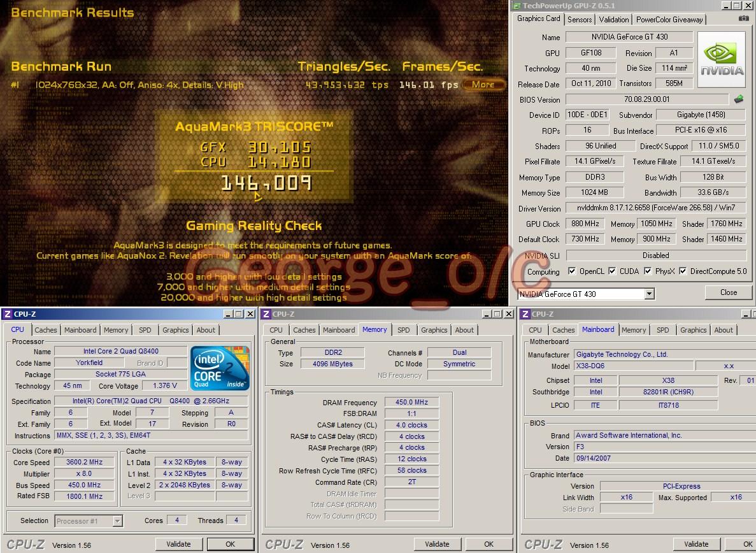Click the Rated FSB 1800.1 MHz value
This screenshot has height=553, width=756.
[x=84, y=496]
